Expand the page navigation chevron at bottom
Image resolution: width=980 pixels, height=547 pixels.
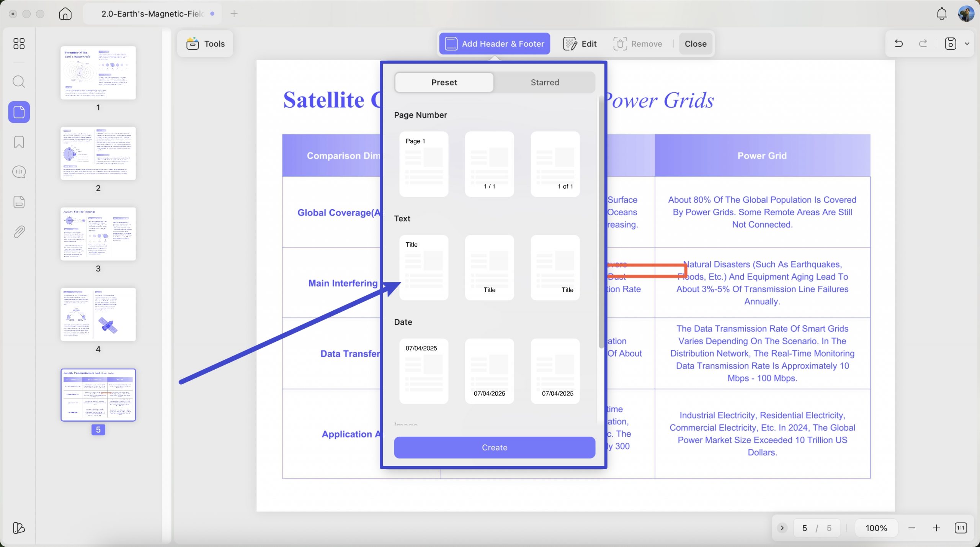pyautogui.click(x=782, y=528)
